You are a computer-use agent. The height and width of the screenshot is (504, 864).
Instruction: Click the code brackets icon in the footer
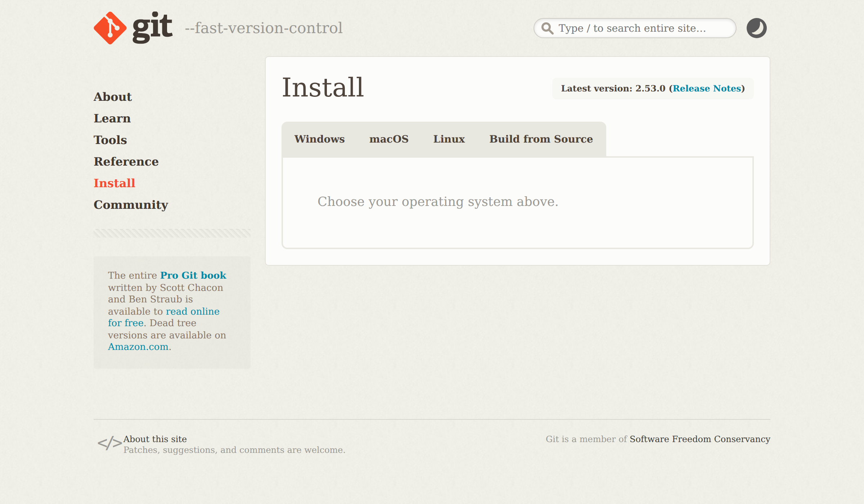(109, 444)
